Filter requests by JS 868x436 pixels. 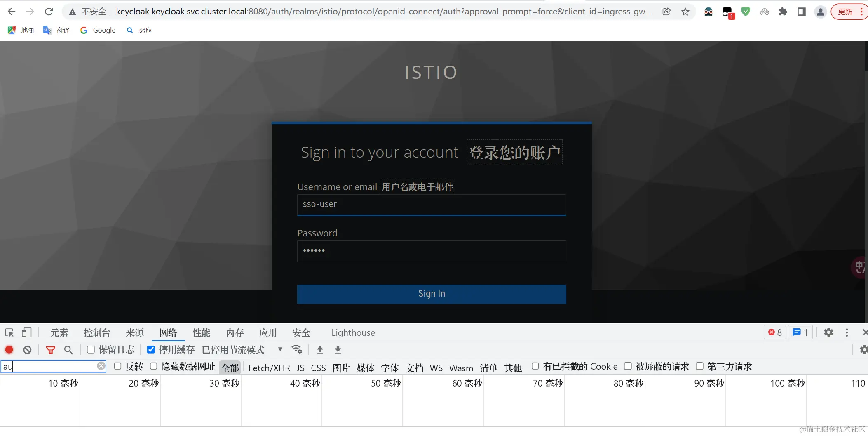point(300,368)
